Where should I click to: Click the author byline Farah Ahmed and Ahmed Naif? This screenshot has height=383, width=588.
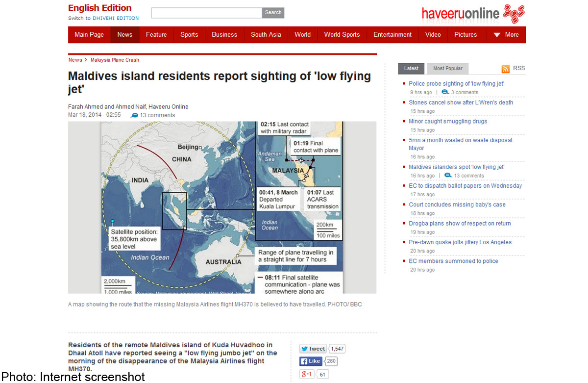[128, 107]
